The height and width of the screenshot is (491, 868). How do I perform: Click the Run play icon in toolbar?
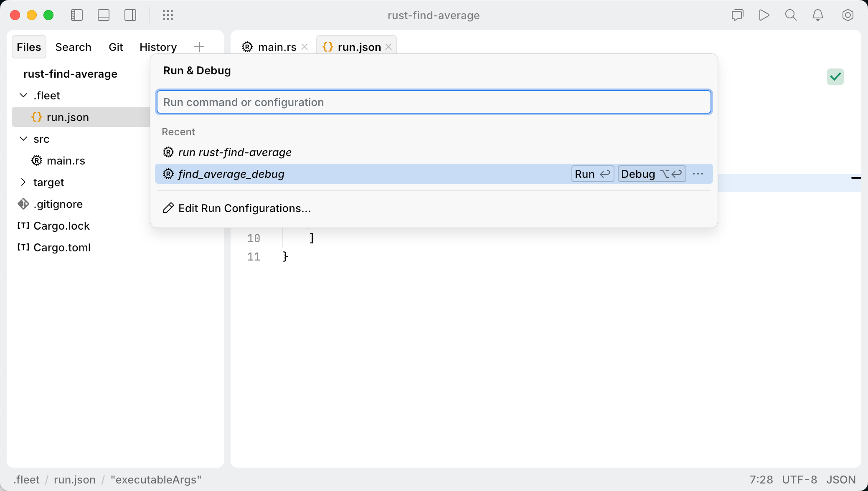pos(764,15)
